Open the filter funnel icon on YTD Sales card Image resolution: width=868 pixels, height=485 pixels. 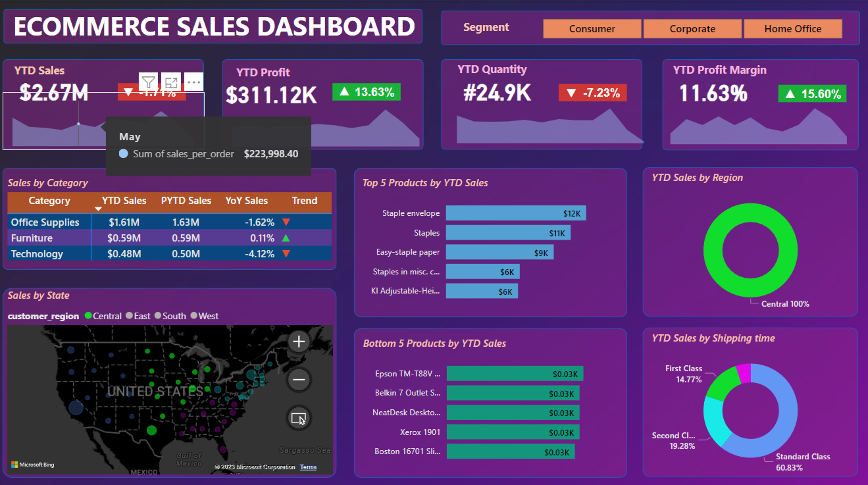pos(148,82)
